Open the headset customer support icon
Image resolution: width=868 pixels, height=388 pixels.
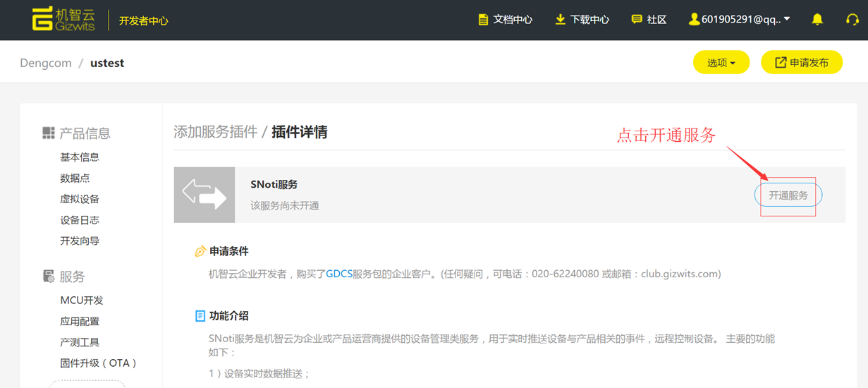coord(852,20)
